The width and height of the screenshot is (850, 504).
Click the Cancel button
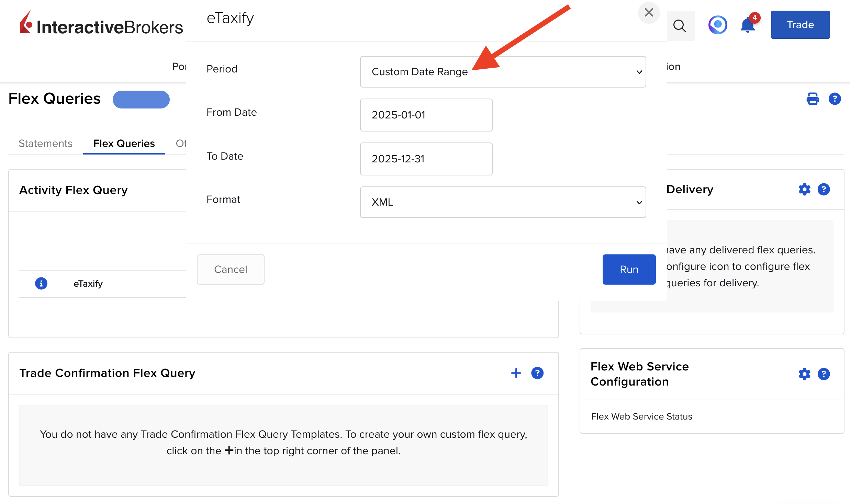pos(231,270)
